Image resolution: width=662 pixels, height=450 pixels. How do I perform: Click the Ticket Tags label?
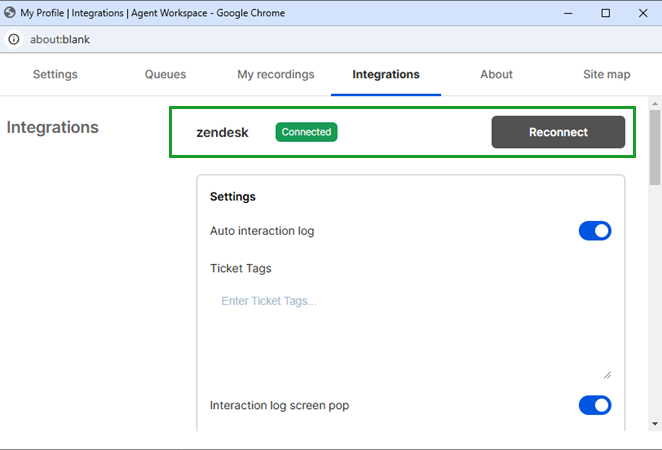[241, 268]
